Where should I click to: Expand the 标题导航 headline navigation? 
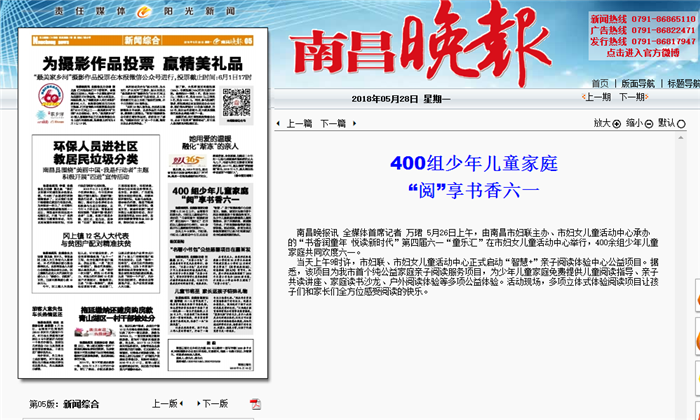pos(682,83)
